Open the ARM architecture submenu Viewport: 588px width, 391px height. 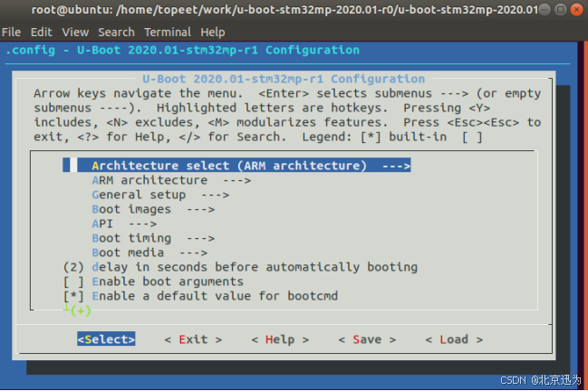[171, 180]
